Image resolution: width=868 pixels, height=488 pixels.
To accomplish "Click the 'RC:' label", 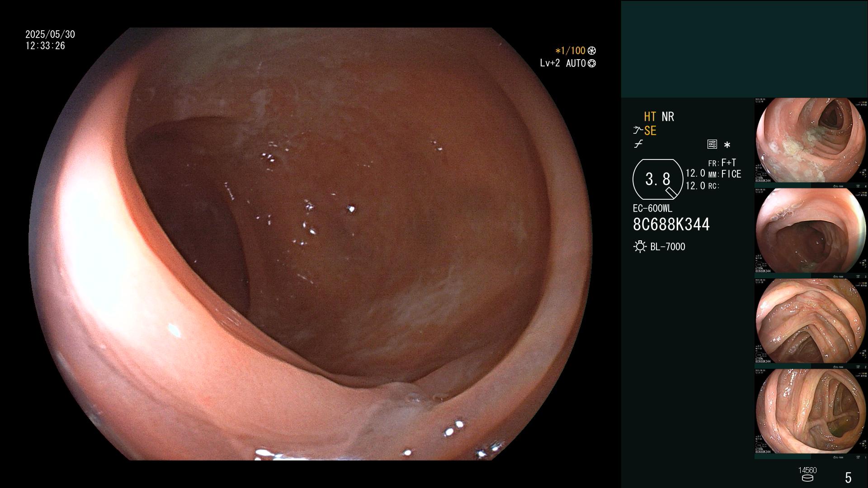I will (x=713, y=186).
